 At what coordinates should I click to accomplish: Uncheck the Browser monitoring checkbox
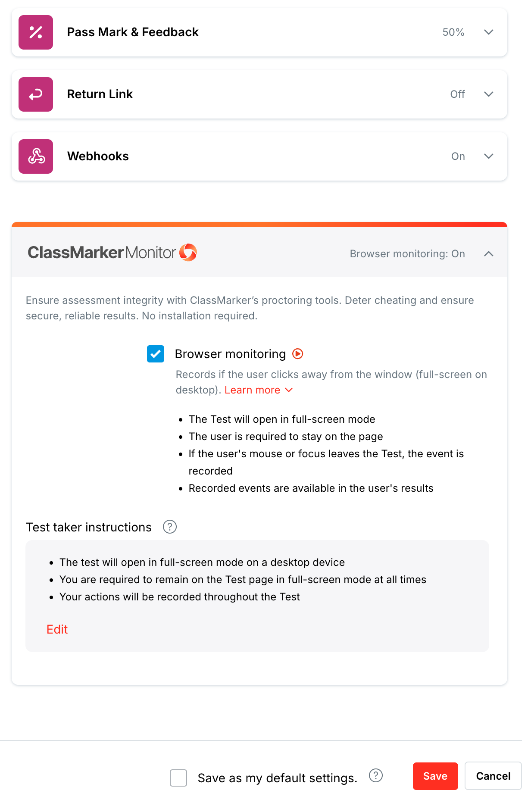[x=156, y=354]
